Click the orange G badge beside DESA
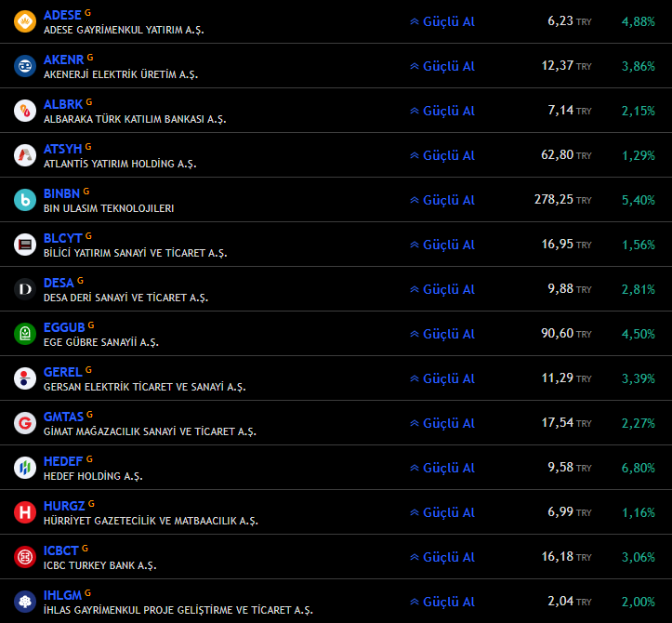Viewport: 672px width, 623px height. 80,281
